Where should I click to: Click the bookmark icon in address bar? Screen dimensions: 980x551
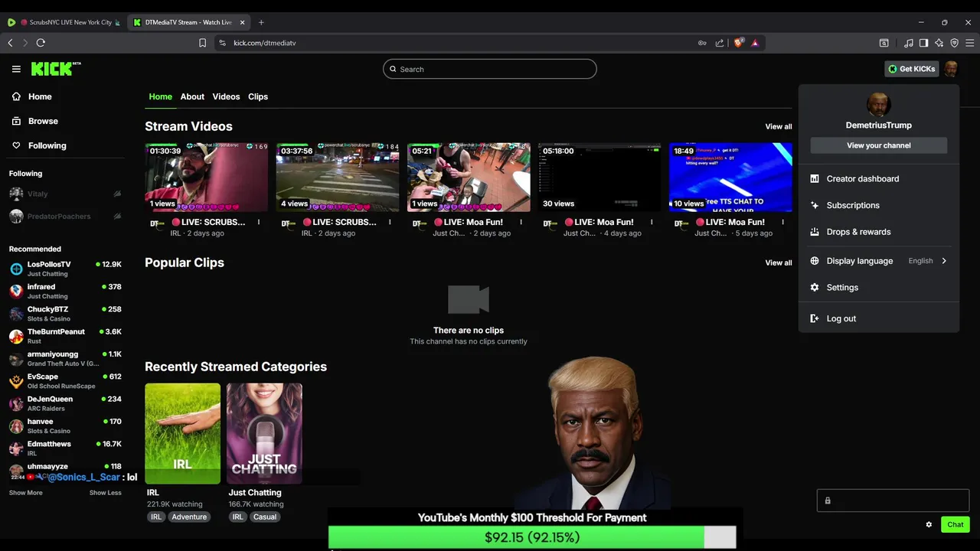point(202,43)
